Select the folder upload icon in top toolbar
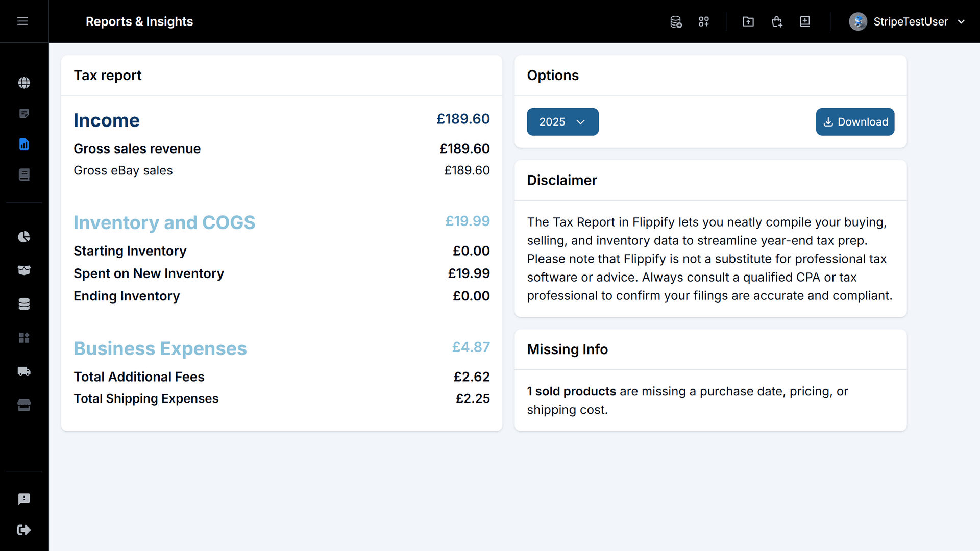Viewport: 980px width, 551px height. click(x=748, y=21)
